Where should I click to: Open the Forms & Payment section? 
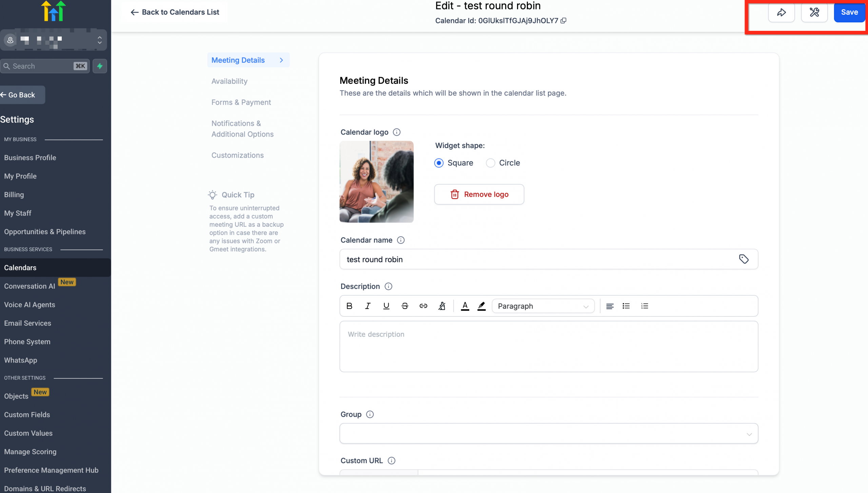(241, 102)
